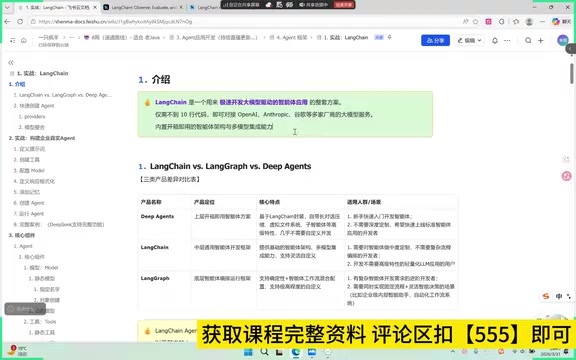Image resolution: width=576 pixels, height=360 pixels.
Task: Open the Edge browser taskbar icon
Action: pos(296,352)
